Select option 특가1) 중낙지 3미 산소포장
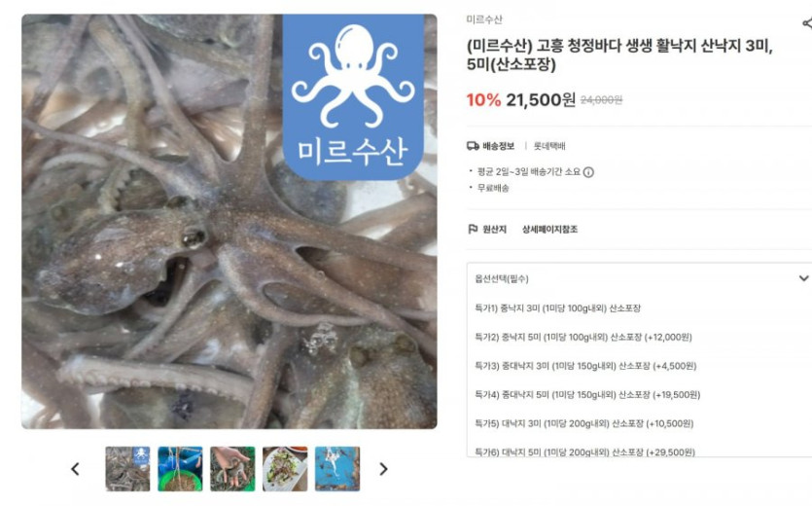 click(558, 307)
